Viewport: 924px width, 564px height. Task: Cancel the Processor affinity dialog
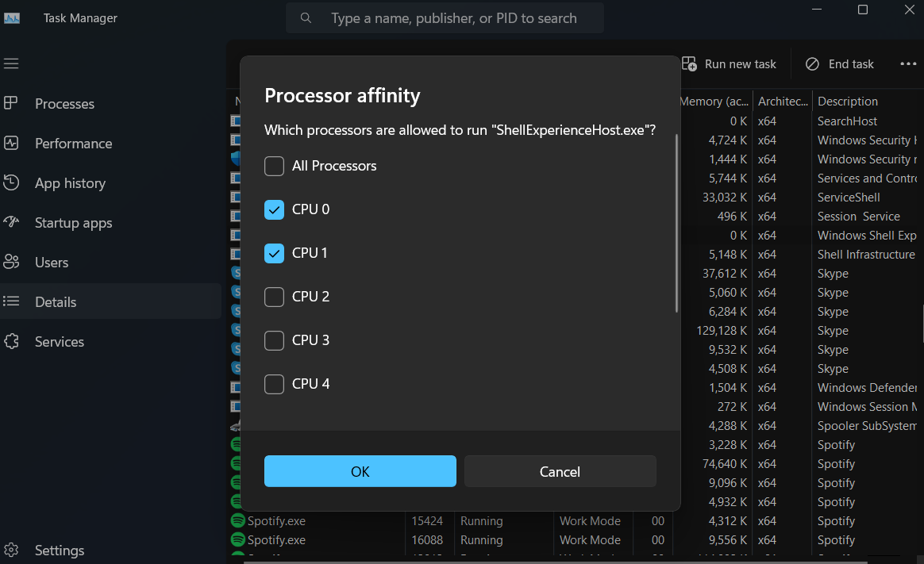click(x=560, y=471)
